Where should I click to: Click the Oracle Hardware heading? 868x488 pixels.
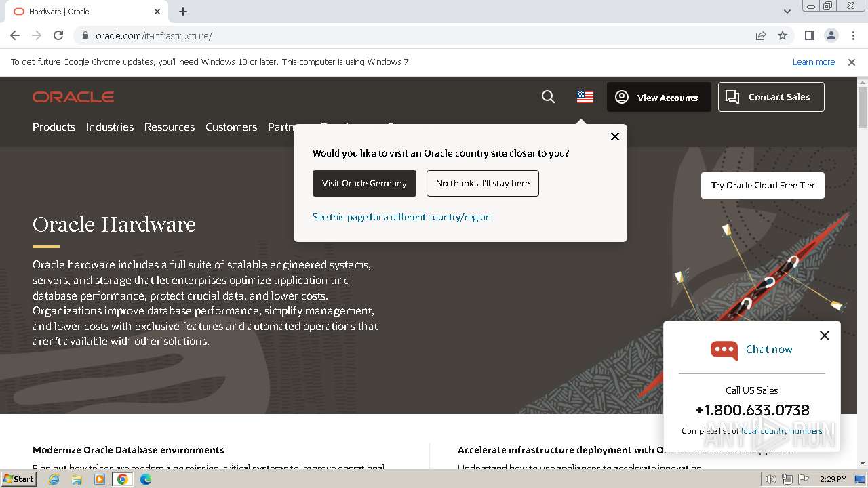(114, 224)
